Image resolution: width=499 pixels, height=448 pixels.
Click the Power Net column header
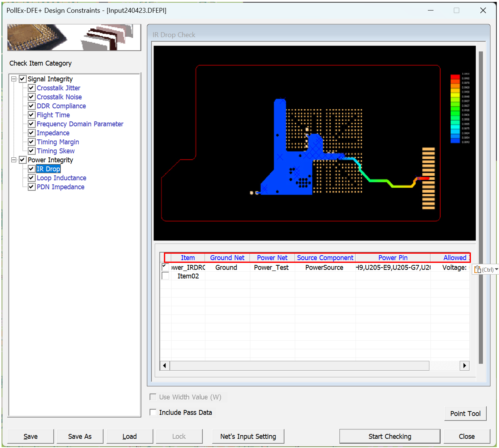(x=272, y=258)
